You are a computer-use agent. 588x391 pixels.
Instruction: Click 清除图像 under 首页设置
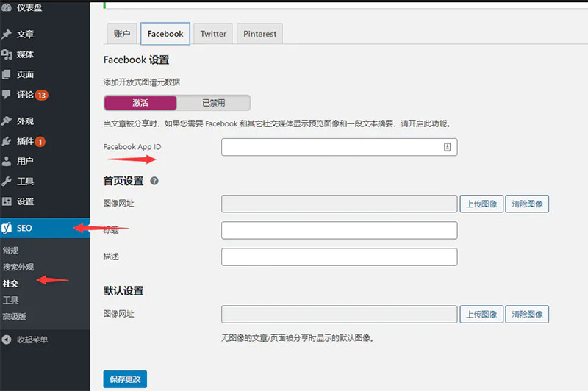coord(527,204)
